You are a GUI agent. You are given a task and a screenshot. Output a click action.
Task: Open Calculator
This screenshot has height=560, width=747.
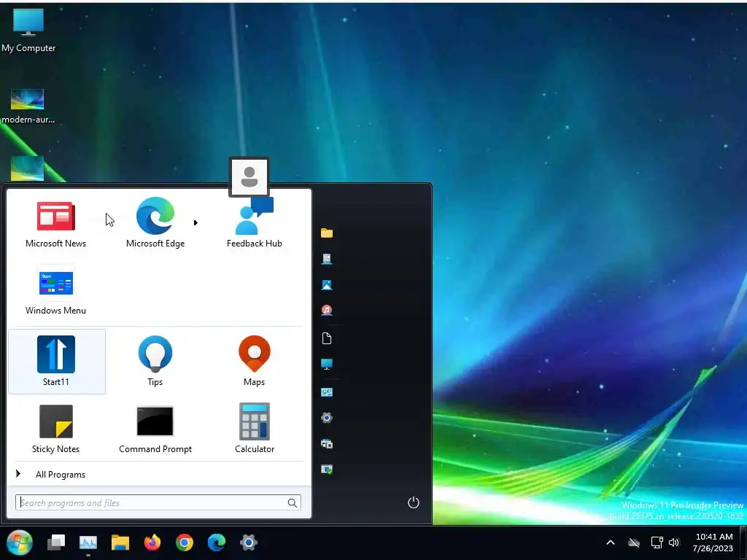coord(255,429)
